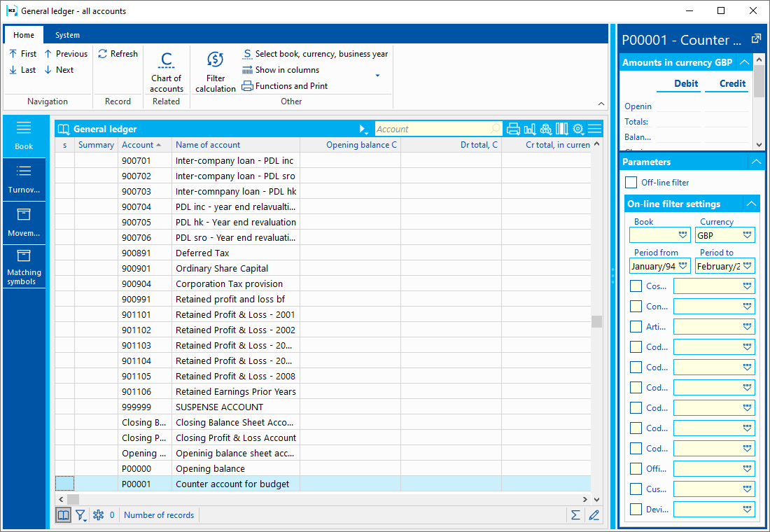Screen dimensions: 770x532
Task: Run Filter calculation
Action: click(x=216, y=71)
